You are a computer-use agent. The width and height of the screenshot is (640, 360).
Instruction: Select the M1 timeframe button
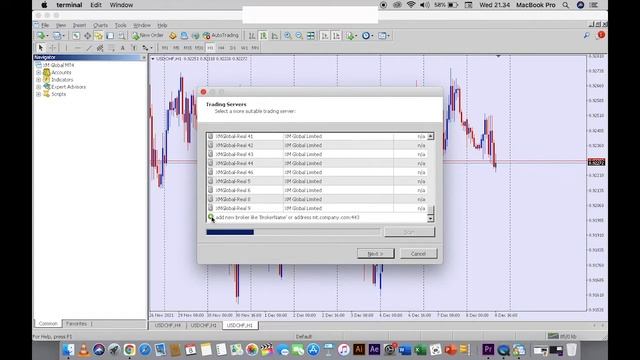tap(165, 48)
